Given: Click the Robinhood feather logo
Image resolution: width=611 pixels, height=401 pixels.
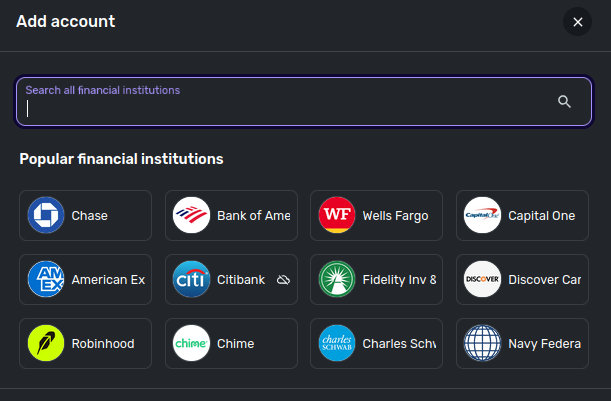Looking at the screenshot, I should (x=46, y=344).
